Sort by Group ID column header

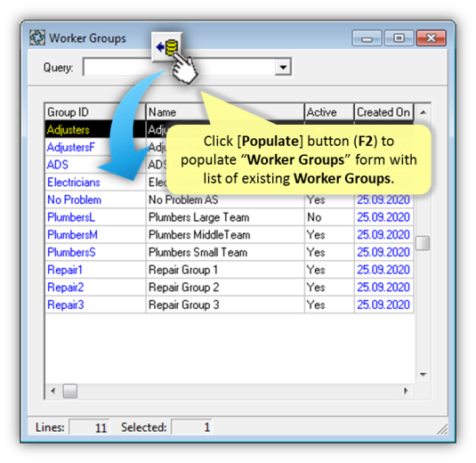[x=95, y=112]
